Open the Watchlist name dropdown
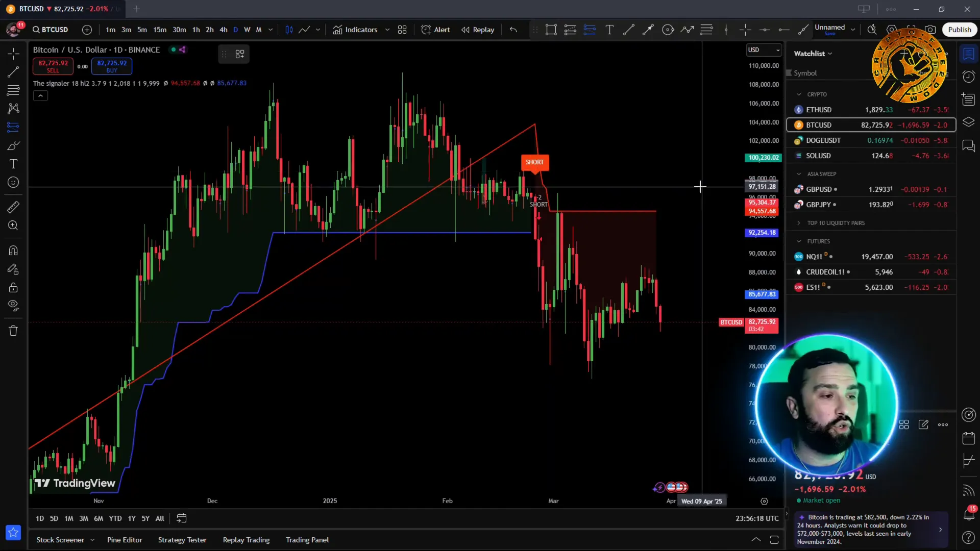Image resolution: width=980 pixels, height=551 pixels. click(x=813, y=54)
